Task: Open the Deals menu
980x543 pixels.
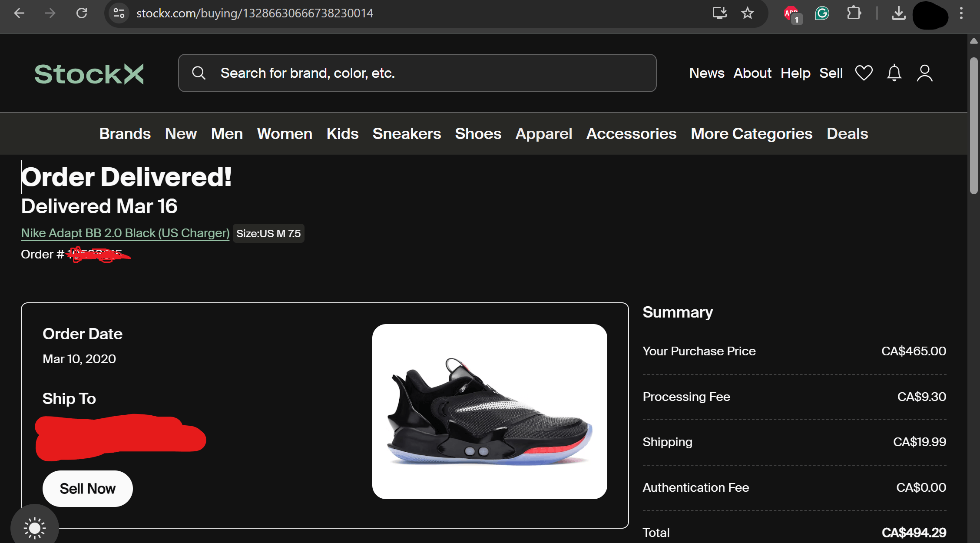Action: [x=847, y=134]
